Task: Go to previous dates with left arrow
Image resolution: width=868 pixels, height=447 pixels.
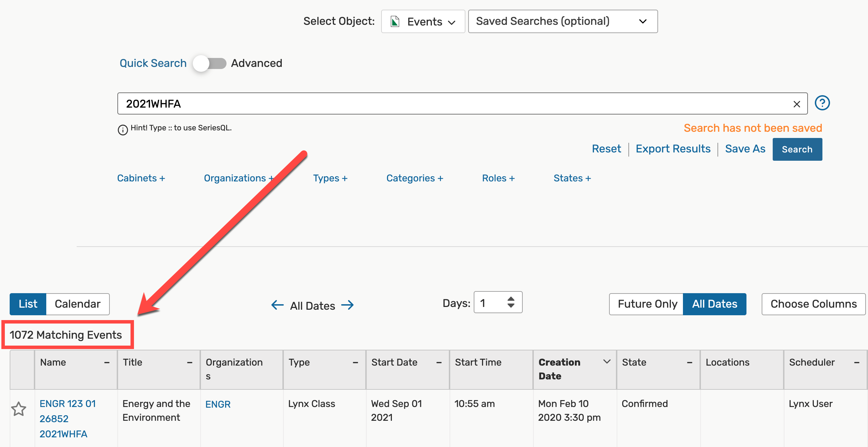Action: [277, 305]
